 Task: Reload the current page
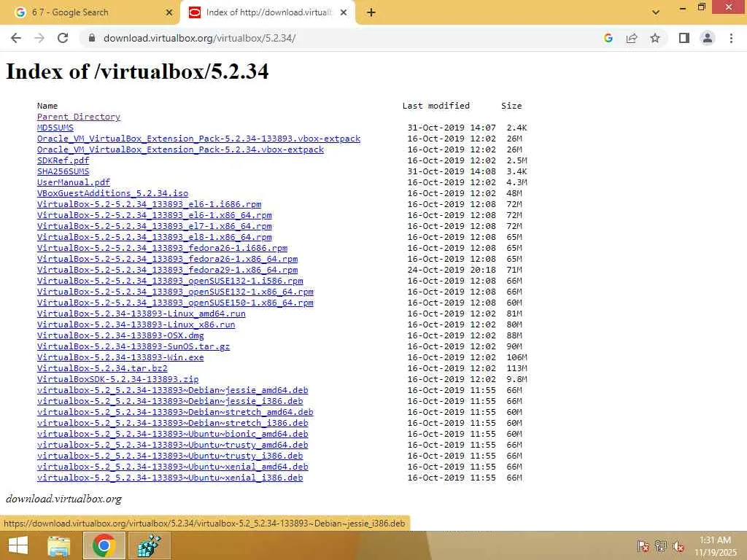(63, 38)
